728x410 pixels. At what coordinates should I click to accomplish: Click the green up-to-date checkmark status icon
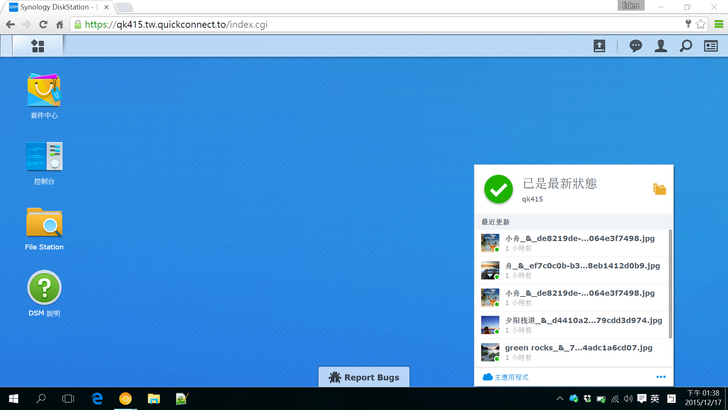pyautogui.click(x=498, y=189)
